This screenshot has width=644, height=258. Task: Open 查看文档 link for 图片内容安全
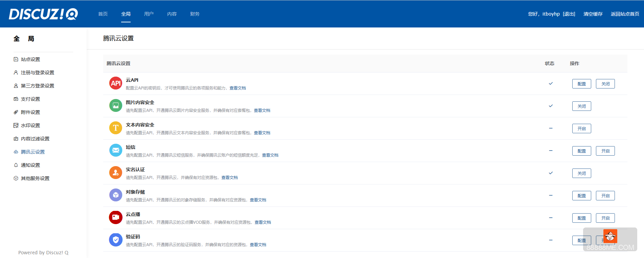(x=262, y=111)
